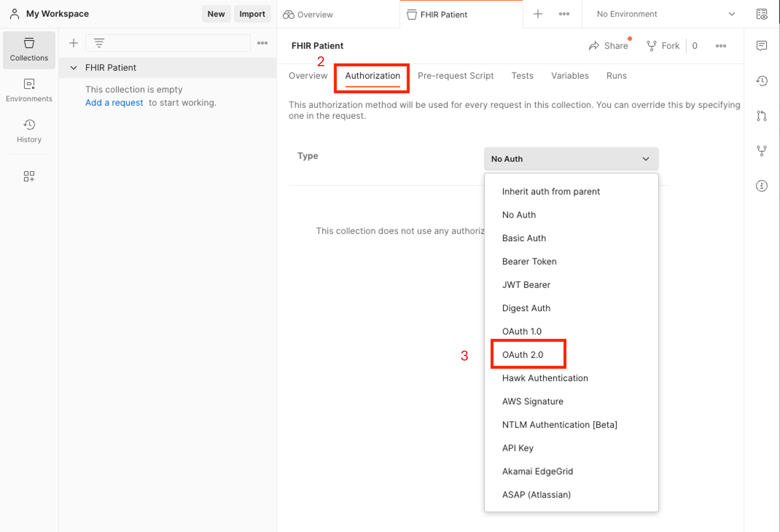
Task: Open the comments panel icon
Action: pos(762,46)
